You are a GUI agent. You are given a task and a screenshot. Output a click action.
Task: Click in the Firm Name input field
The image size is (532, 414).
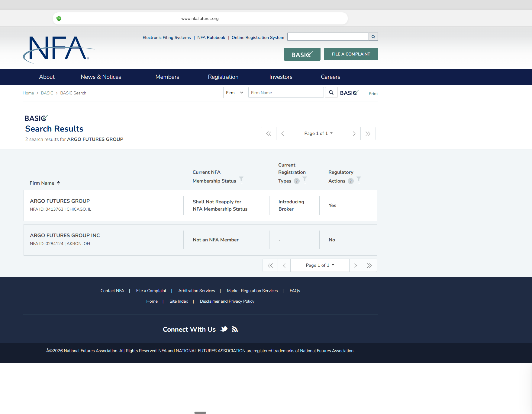(286, 93)
